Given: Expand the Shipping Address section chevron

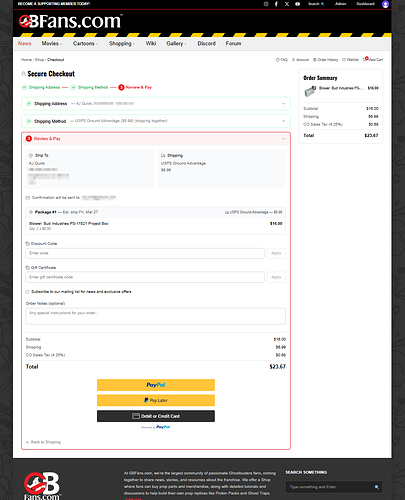Looking at the screenshot, I should tap(284, 104).
